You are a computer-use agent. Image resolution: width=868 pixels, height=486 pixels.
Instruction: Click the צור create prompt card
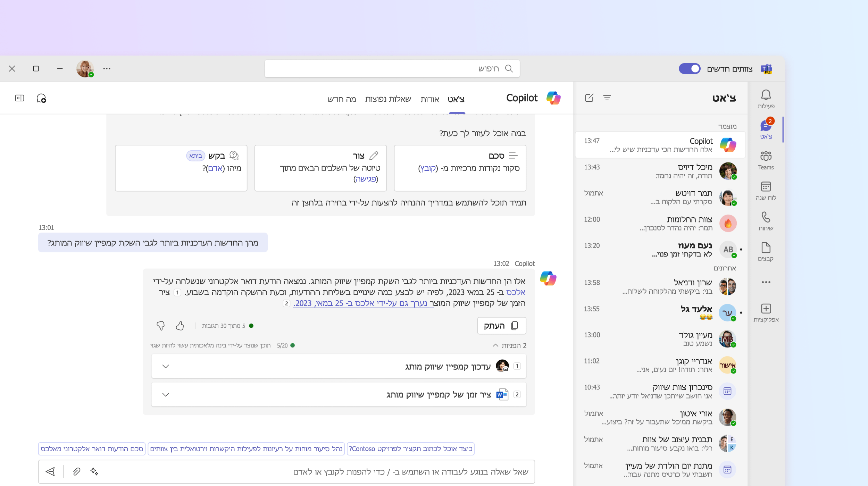point(320,168)
